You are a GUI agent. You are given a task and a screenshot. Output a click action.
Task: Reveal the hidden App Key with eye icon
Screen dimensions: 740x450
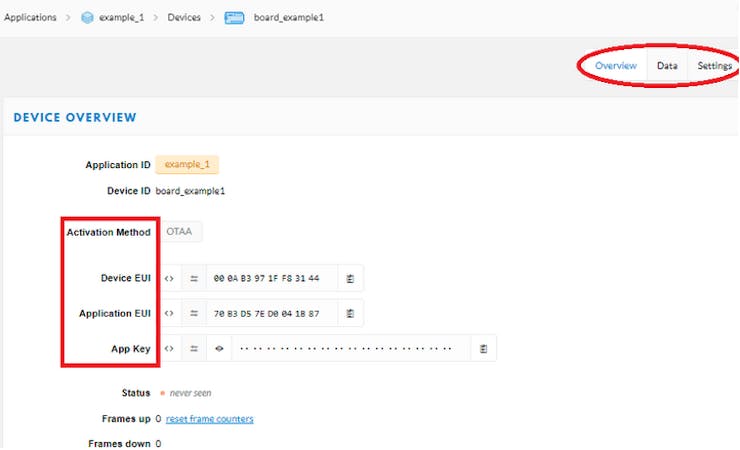coord(219,349)
